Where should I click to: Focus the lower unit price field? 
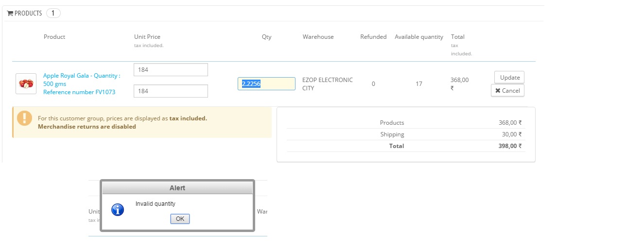(x=171, y=91)
